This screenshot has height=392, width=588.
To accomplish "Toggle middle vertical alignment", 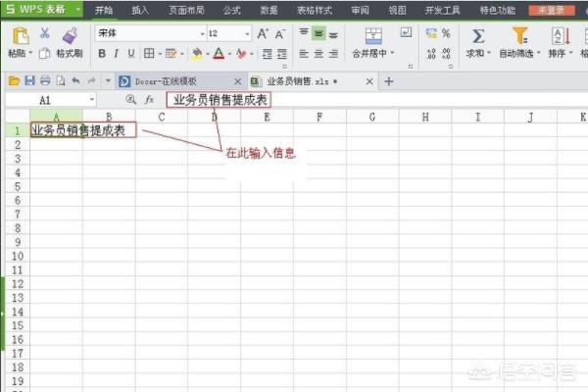I will click(318, 33).
